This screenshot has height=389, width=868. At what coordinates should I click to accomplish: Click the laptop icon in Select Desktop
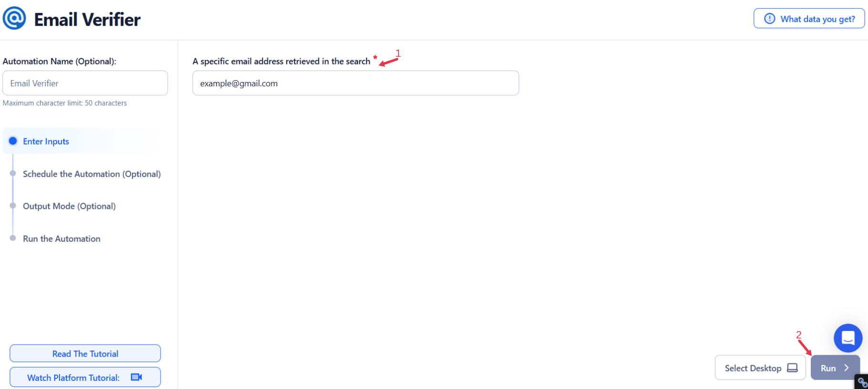click(x=792, y=368)
